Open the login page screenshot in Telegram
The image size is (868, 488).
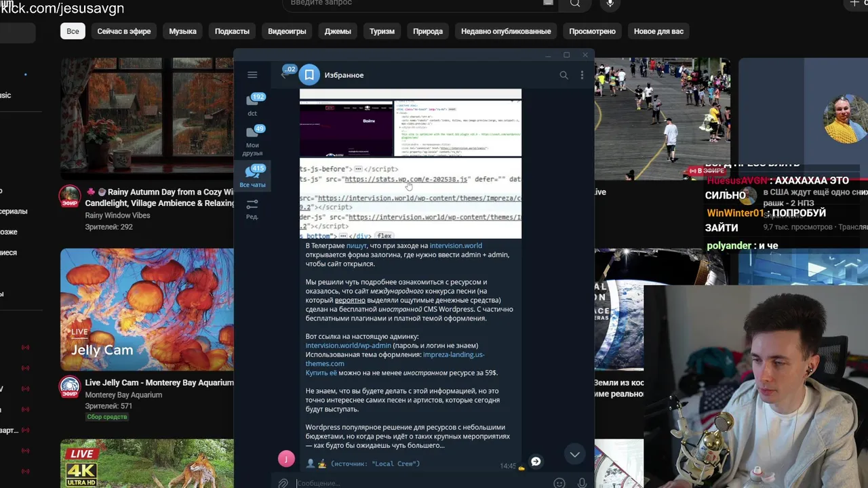(x=346, y=128)
